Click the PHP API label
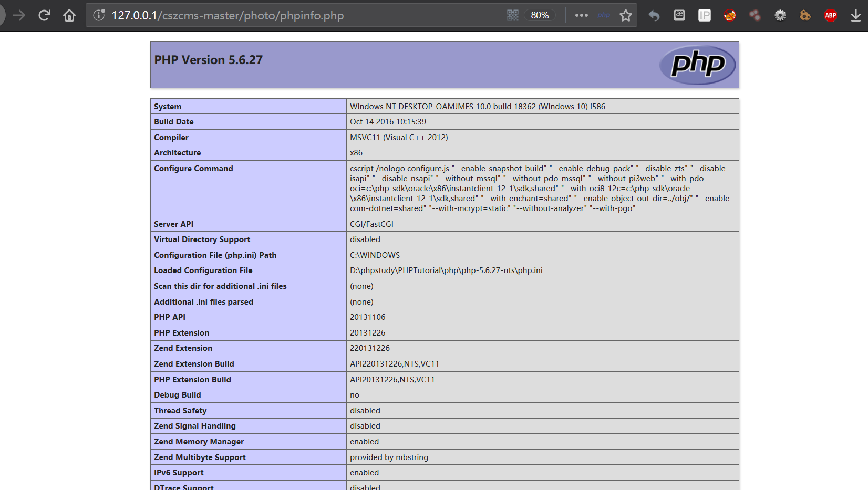 (170, 317)
